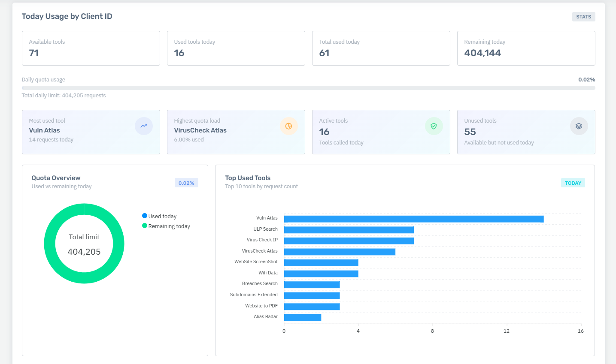The height and width of the screenshot is (364, 616).
Task: Select the Virus Check IP chart bar
Action: click(349, 241)
